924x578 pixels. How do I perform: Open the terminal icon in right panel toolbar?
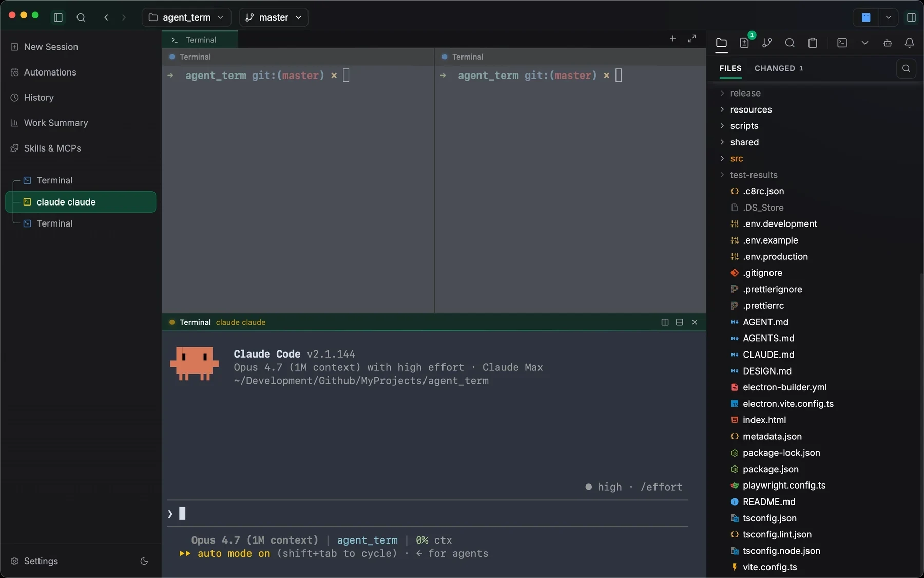point(842,43)
